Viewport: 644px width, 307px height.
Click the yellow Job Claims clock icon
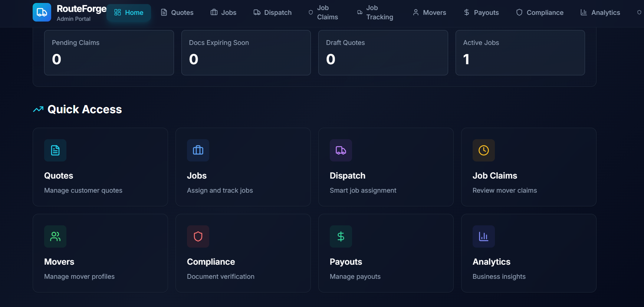[x=483, y=150]
